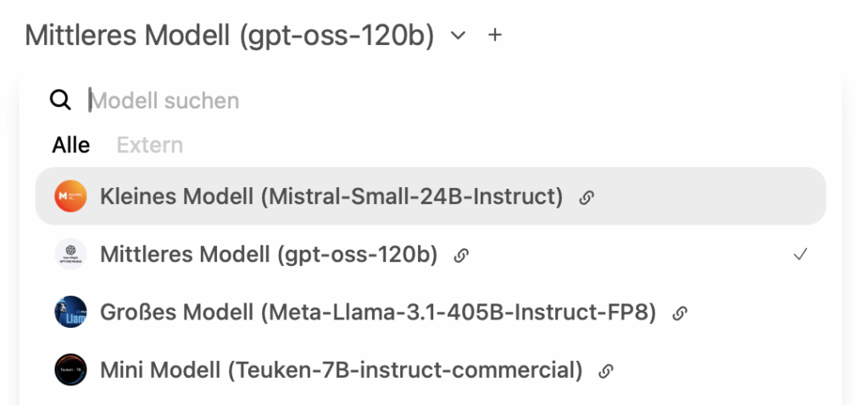
Task: Switch to the Extern tab
Action: pos(150,145)
